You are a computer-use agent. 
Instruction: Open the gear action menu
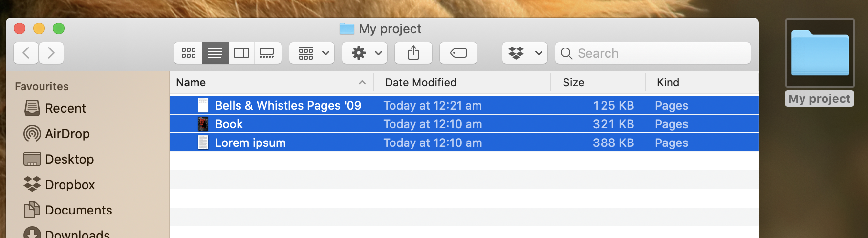point(365,53)
